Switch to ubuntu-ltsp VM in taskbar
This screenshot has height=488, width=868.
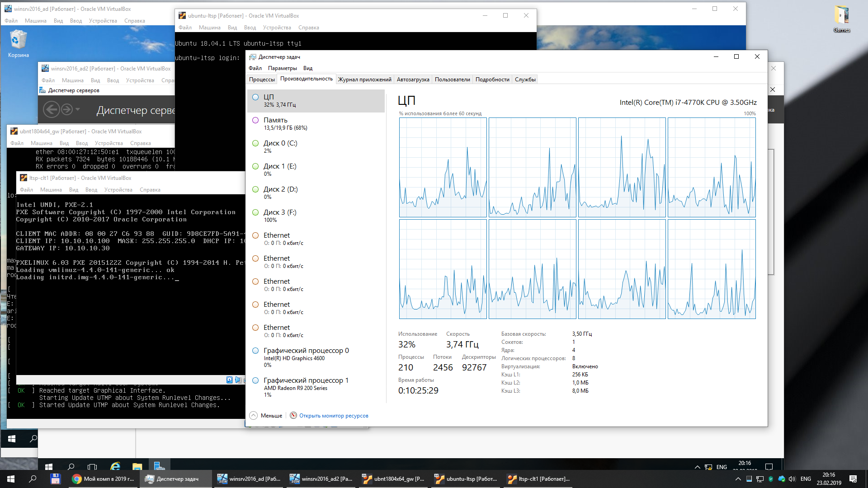466,479
